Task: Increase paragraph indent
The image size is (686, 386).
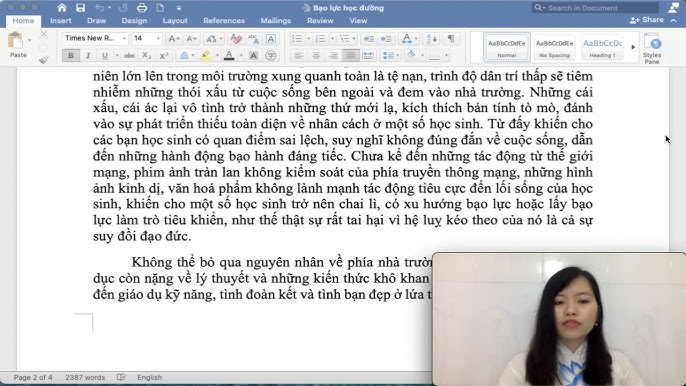Action: tap(386, 39)
